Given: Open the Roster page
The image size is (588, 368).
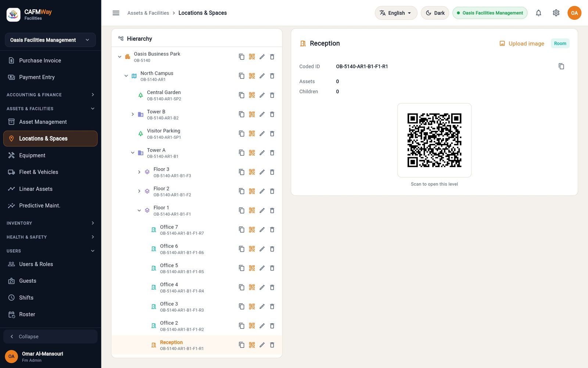Looking at the screenshot, I should pos(50,314).
